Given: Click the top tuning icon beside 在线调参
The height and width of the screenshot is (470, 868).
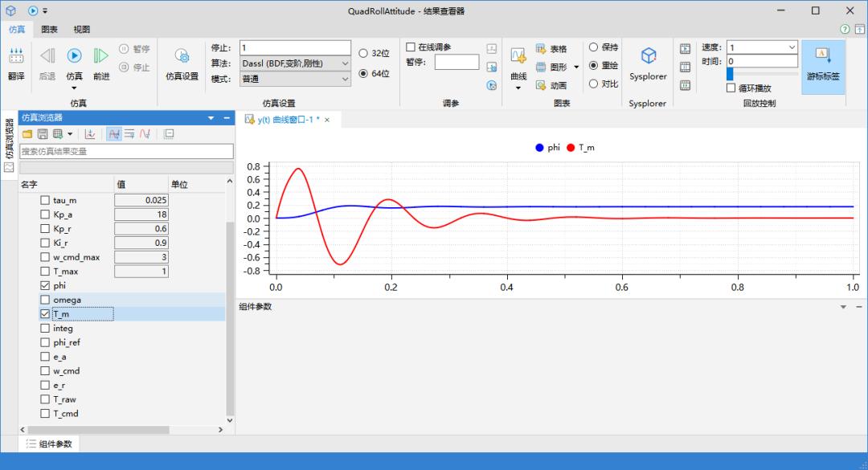Looking at the screenshot, I should click(x=492, y=49).
